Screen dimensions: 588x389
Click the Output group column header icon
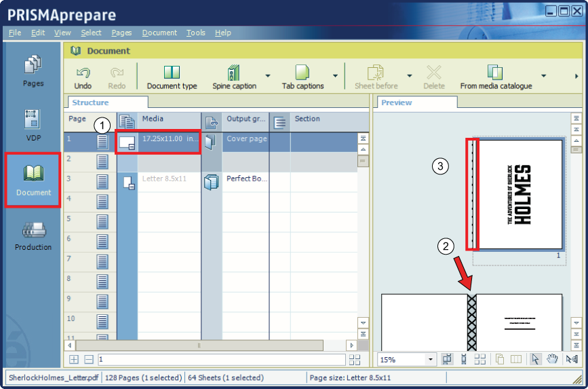point(212,122)
